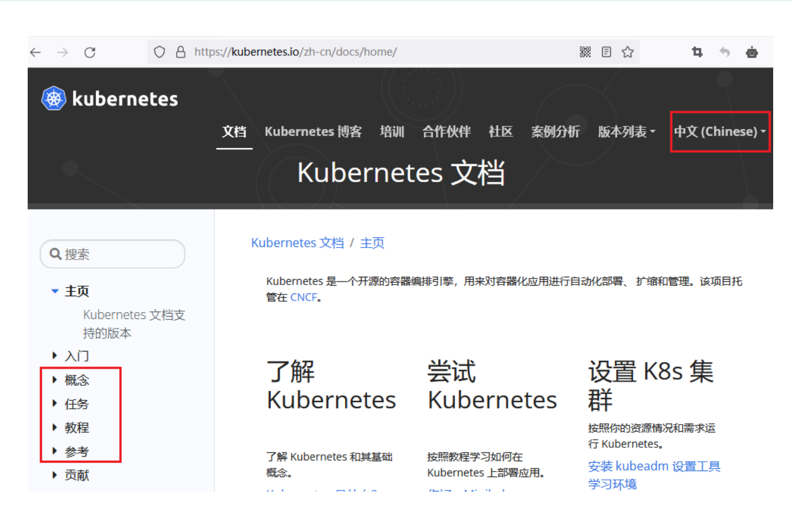Click the browser back arrow

point(36,52)
